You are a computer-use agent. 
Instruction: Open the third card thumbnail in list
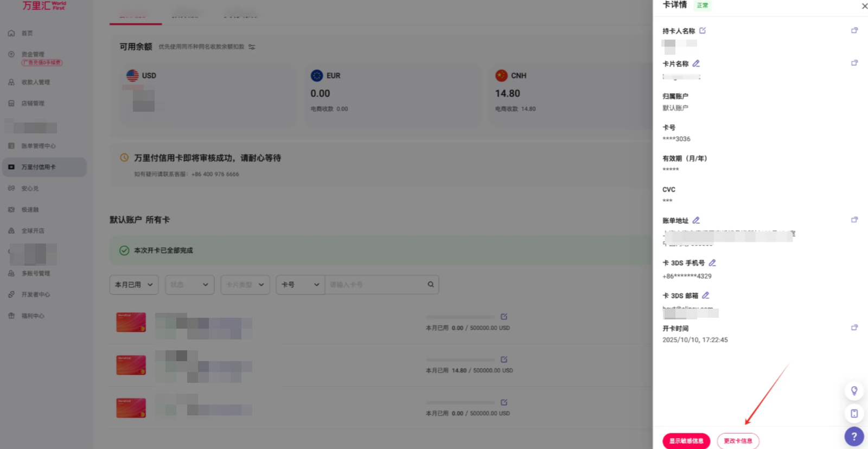click(x=131, y=408)
